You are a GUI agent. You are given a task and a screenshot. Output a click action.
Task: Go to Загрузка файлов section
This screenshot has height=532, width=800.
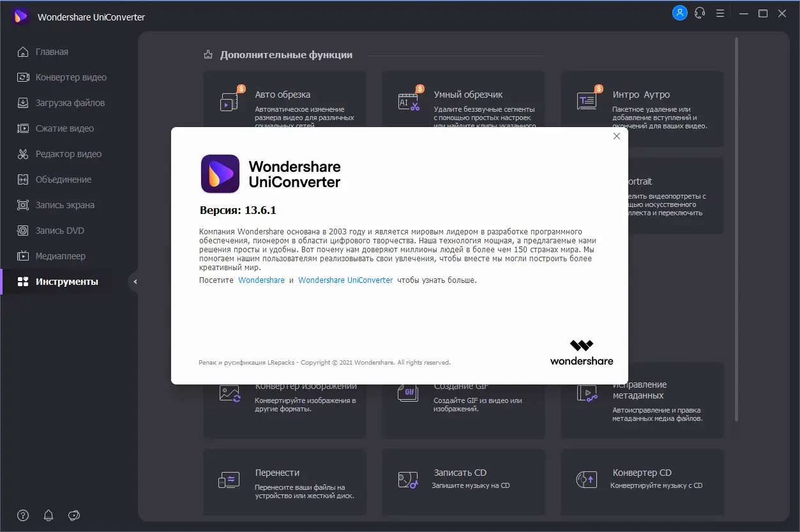[x=70, y=103]
